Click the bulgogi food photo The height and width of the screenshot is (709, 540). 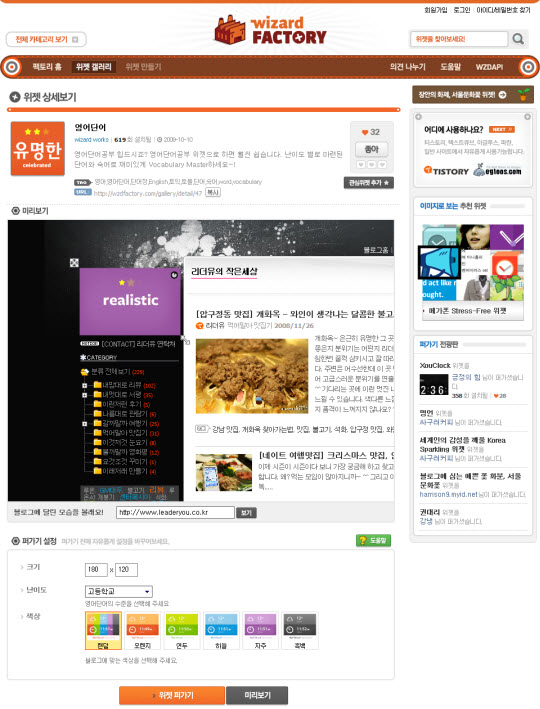(252, 376)
